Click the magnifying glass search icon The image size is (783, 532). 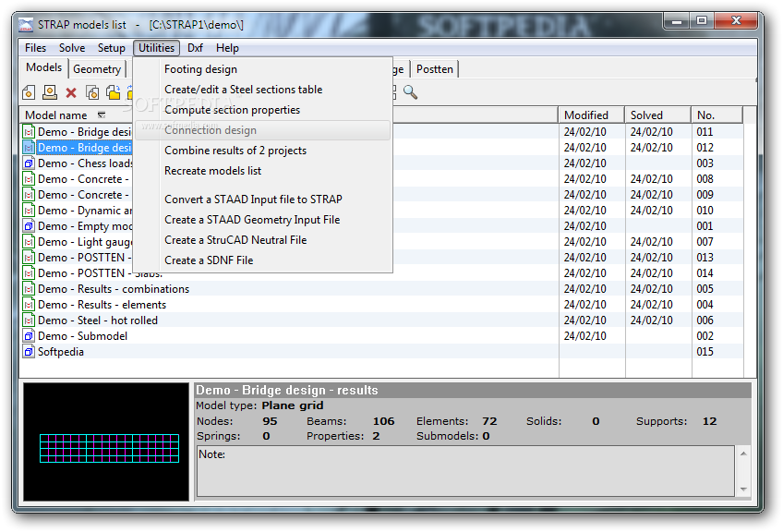pyautogui.click(x=411, y=92)
